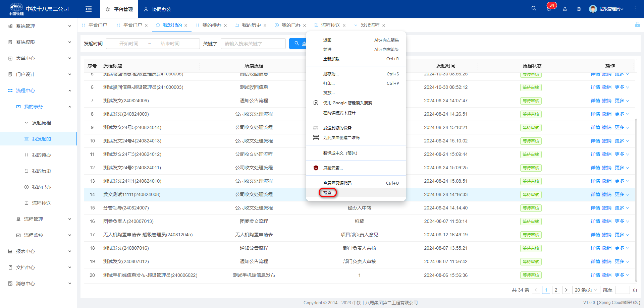Collapse the 我的事务 submenu
Image resolution: width=644 pixels, height=308 pixels.
(70, 107)
